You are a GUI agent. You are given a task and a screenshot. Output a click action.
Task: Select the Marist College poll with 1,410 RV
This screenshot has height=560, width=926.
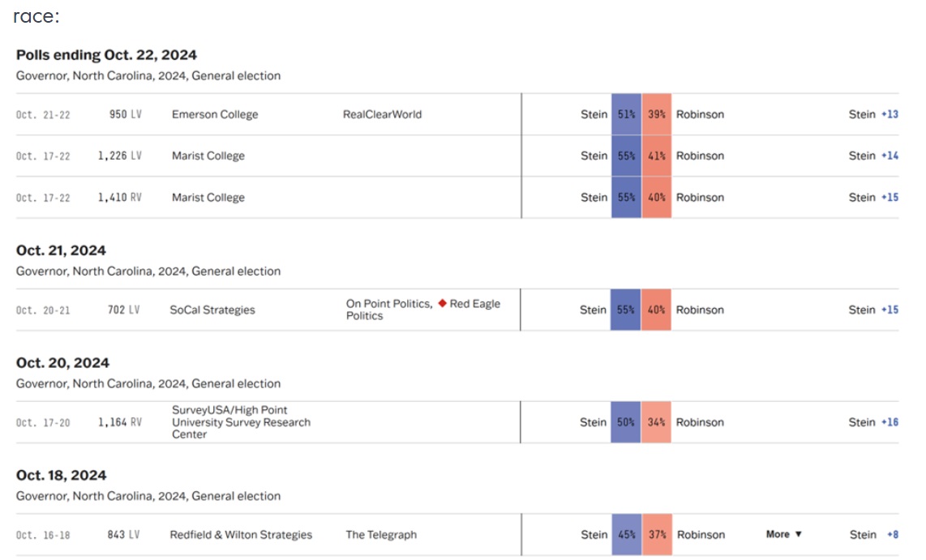tap(208, 197)
